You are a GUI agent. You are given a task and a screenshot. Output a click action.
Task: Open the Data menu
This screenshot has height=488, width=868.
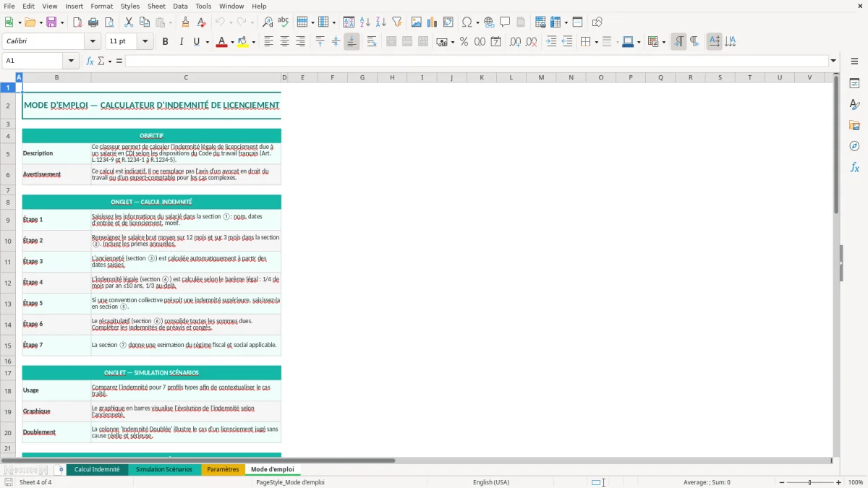click(x=180, y=6)
